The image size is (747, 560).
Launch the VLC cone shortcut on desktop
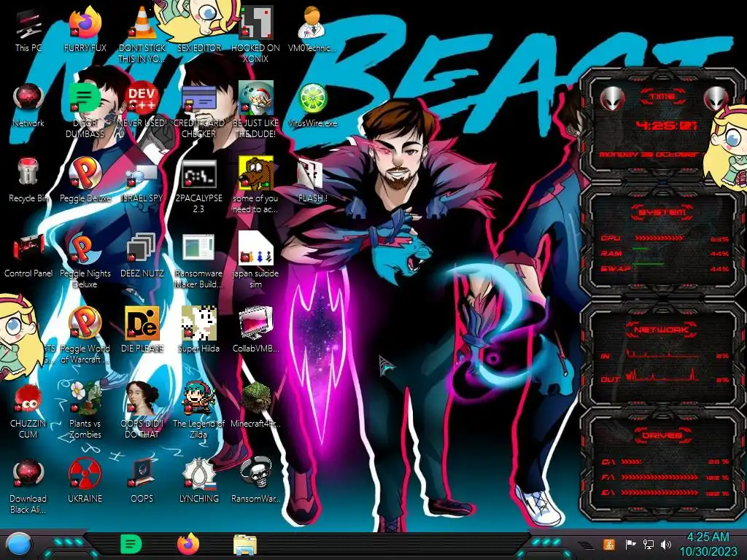click(142, 34)
